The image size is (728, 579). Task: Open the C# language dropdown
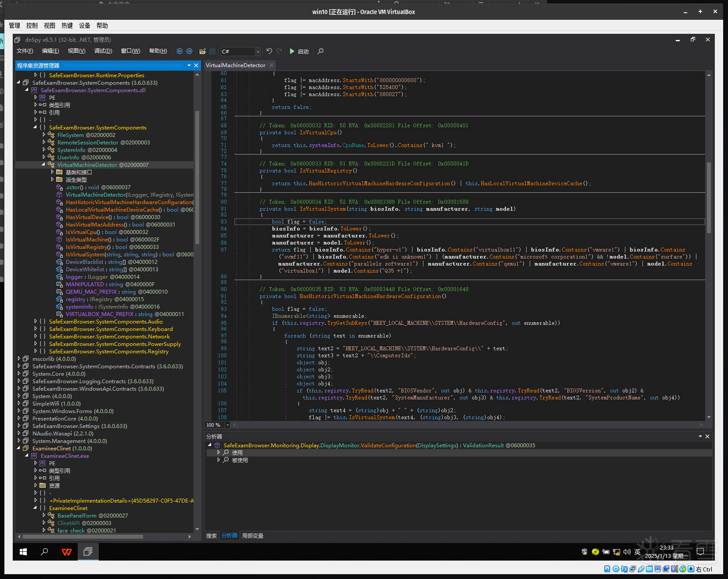click(x=258, y=52)
